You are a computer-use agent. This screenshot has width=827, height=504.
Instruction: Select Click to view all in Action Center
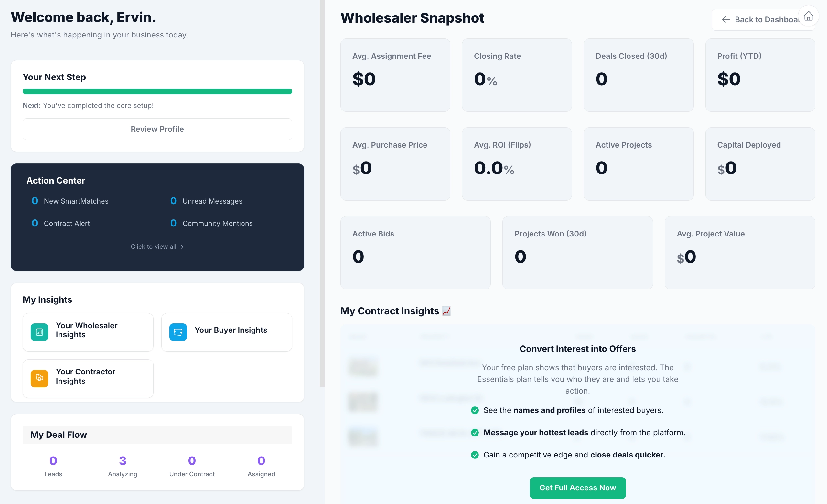pos(157,247)
